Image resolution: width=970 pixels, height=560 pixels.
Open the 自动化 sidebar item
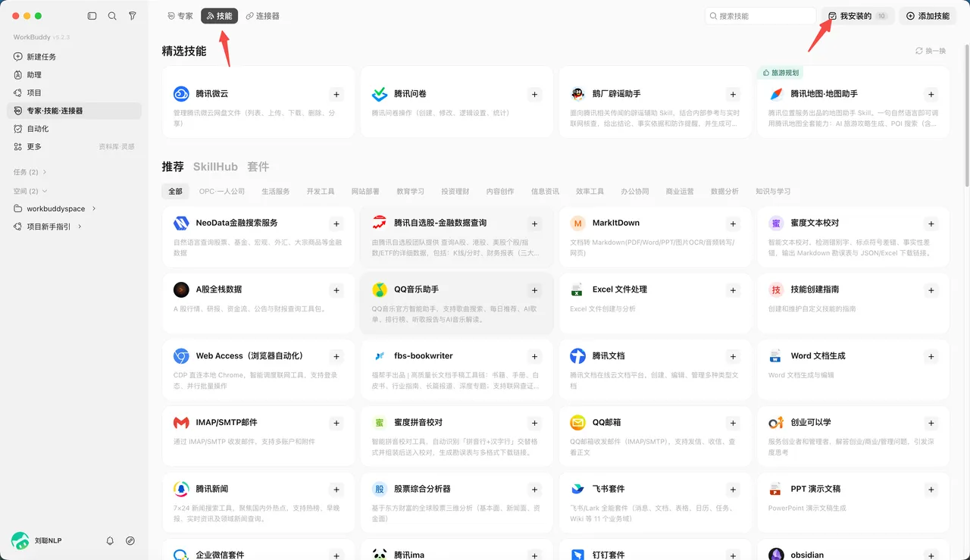coord(74,129)
